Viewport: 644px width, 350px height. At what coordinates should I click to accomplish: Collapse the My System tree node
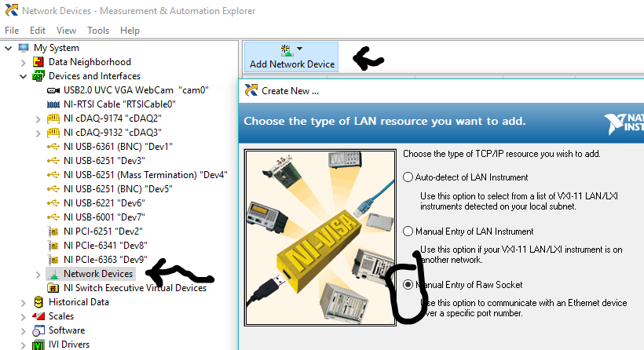pos(8,49)
